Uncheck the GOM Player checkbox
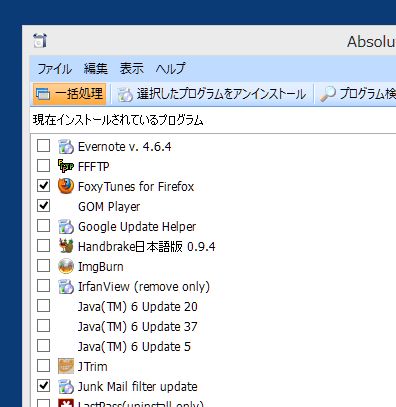 point(44,206)
